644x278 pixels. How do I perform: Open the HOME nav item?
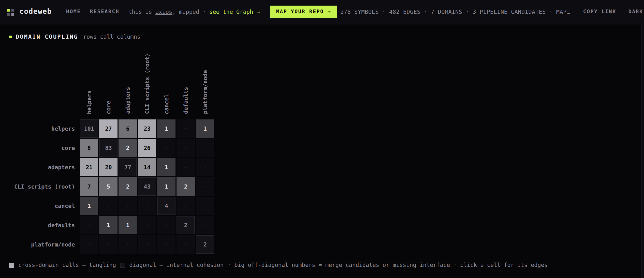(73, 12)
